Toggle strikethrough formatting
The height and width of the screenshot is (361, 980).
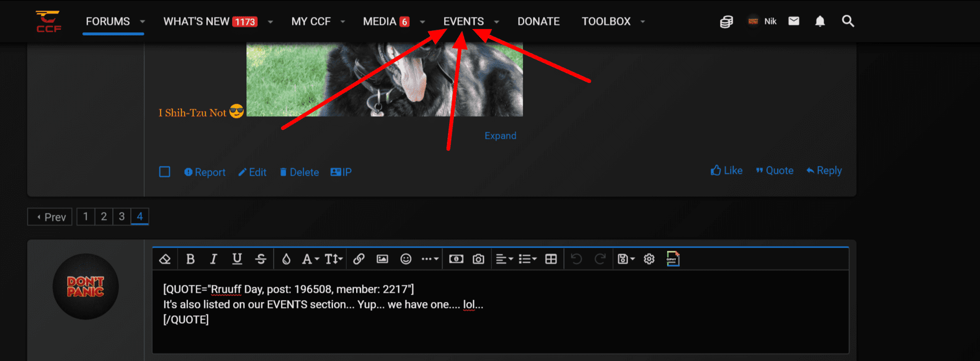261,259
